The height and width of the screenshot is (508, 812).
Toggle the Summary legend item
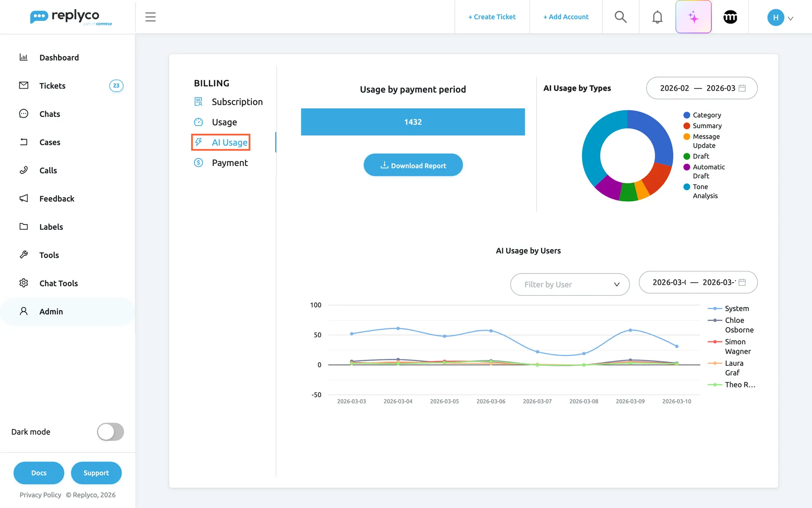(703, 126)
